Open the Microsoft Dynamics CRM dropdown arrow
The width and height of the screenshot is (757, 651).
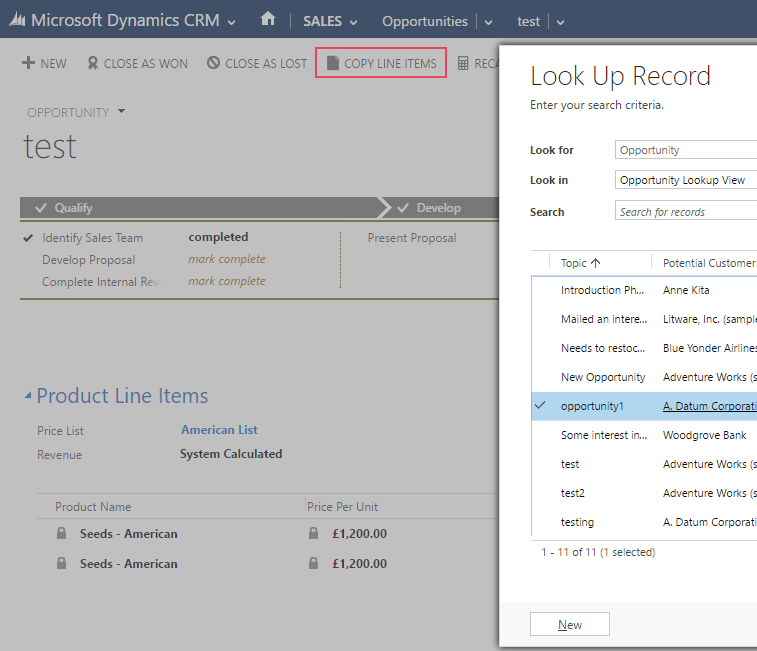(x=232, y=21)
